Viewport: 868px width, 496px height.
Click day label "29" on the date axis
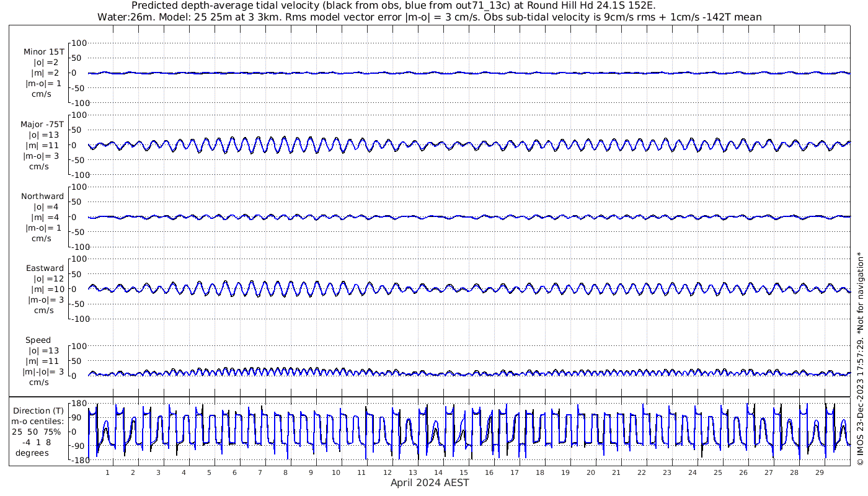pos(819,472)
